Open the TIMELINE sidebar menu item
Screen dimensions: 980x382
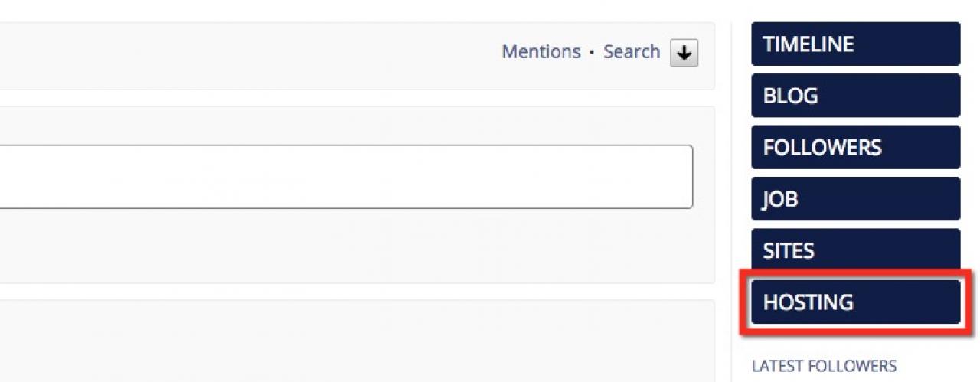coord(855,44)
